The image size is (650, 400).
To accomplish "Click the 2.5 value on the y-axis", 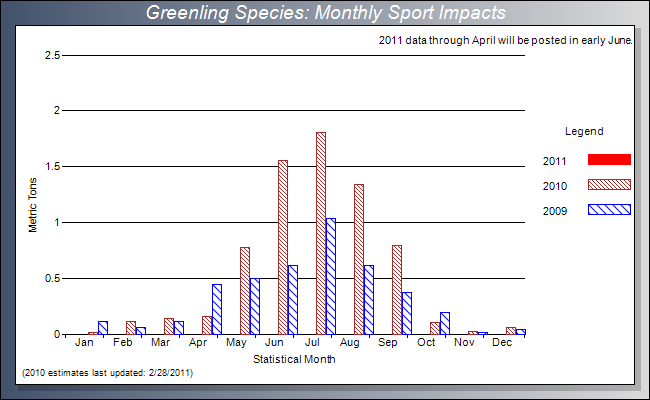I will (53, 55).
